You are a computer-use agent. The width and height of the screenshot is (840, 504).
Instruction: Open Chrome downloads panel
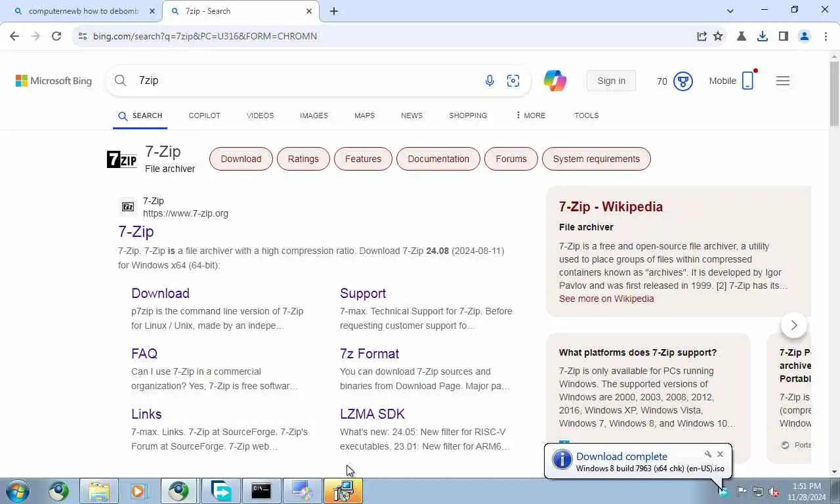pyautogui.click(x=763, y=36)
